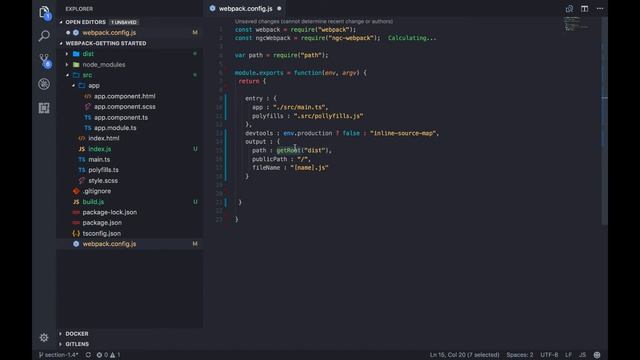640x360 pixels.
Task: Collapse the src folder
Action: tap(87, 75)
